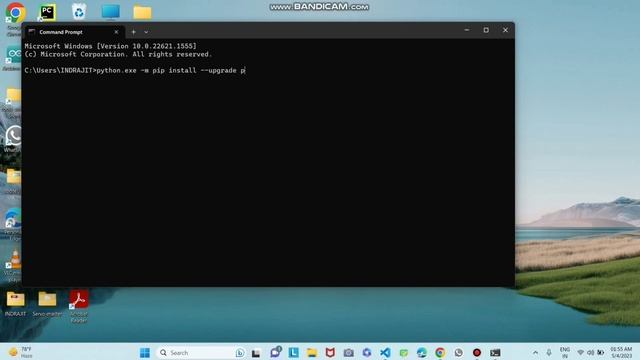This screenshot has width=640, height=360.
Task: Open PyCharm desktop shortcut
Action: click(x=47, y=13)
